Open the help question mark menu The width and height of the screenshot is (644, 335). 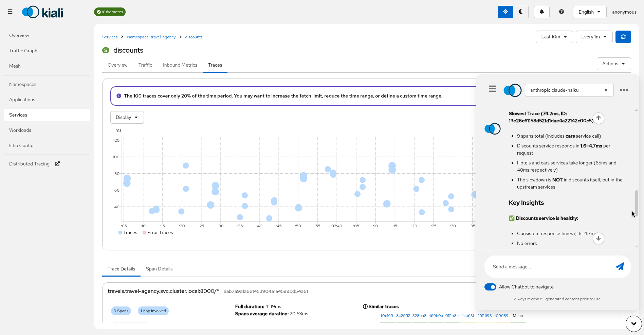562,12
